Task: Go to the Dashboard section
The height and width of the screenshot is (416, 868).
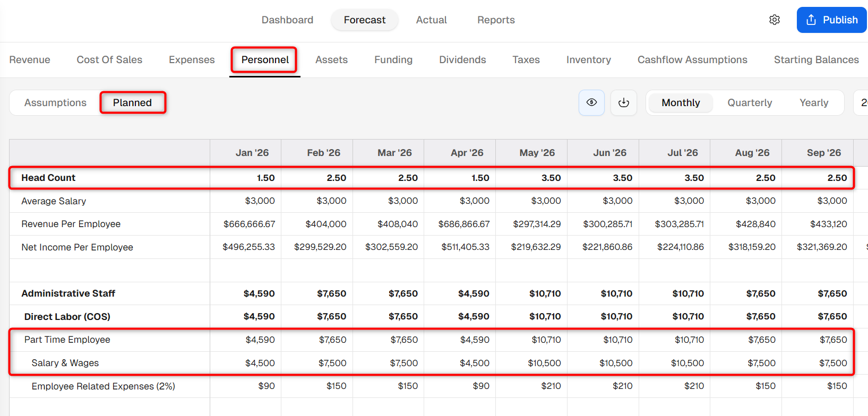Action: (287, 20)
